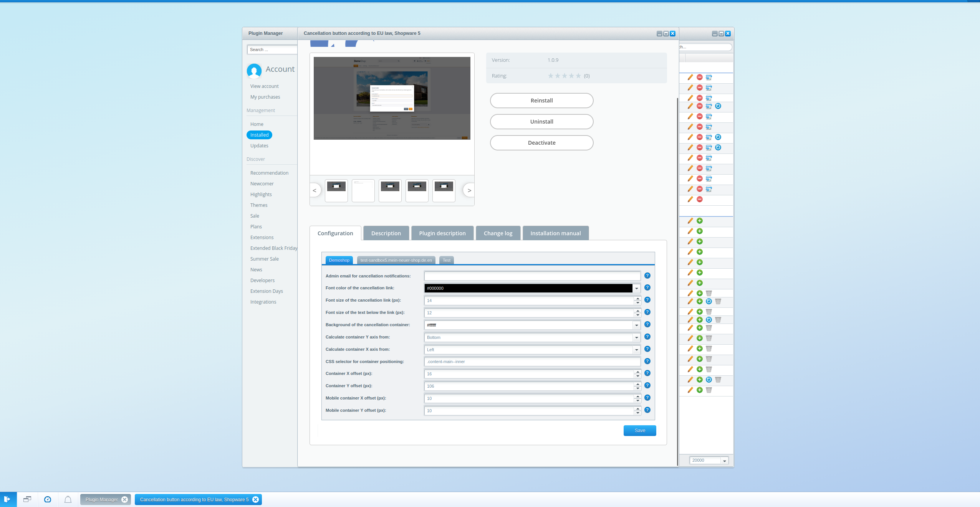This screenshot has width=980, height=507.
Task: Expand Calculate container Y axis dropdown
Action: [x=637, y=337]
